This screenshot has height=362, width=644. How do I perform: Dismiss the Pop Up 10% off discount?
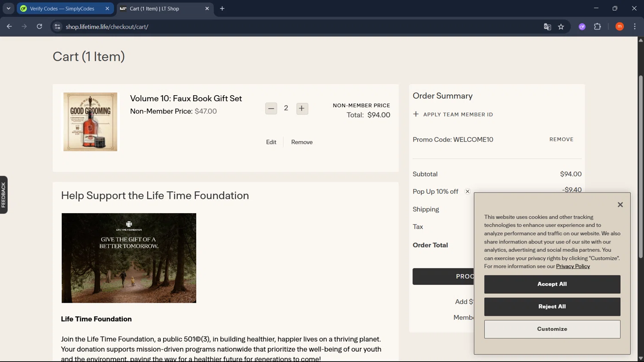(468, 191)
